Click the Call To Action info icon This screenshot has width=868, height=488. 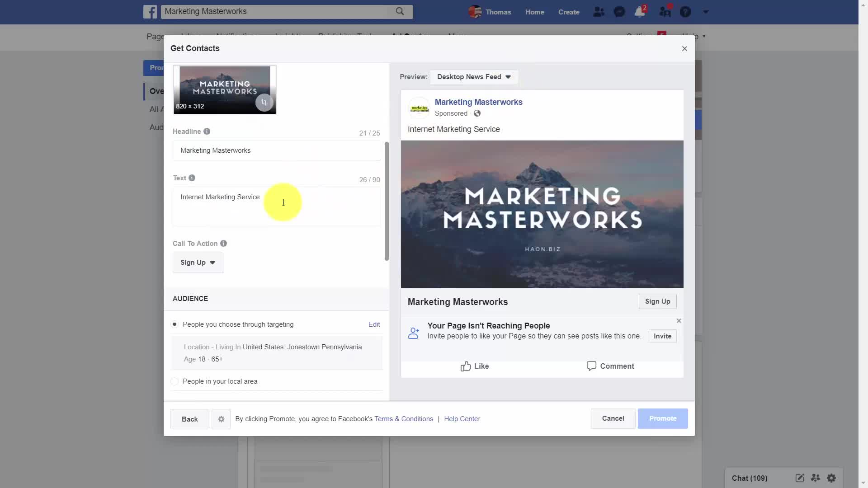pyautogui.click(x=223, y=244)
